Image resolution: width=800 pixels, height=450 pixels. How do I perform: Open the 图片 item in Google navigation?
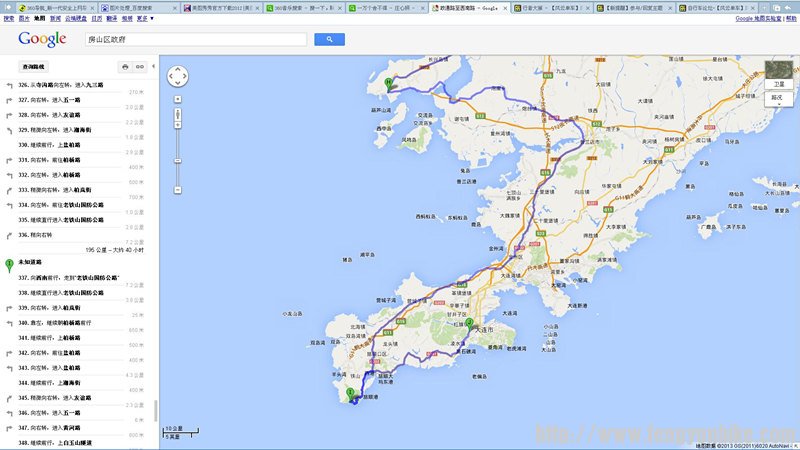[24, 18]
